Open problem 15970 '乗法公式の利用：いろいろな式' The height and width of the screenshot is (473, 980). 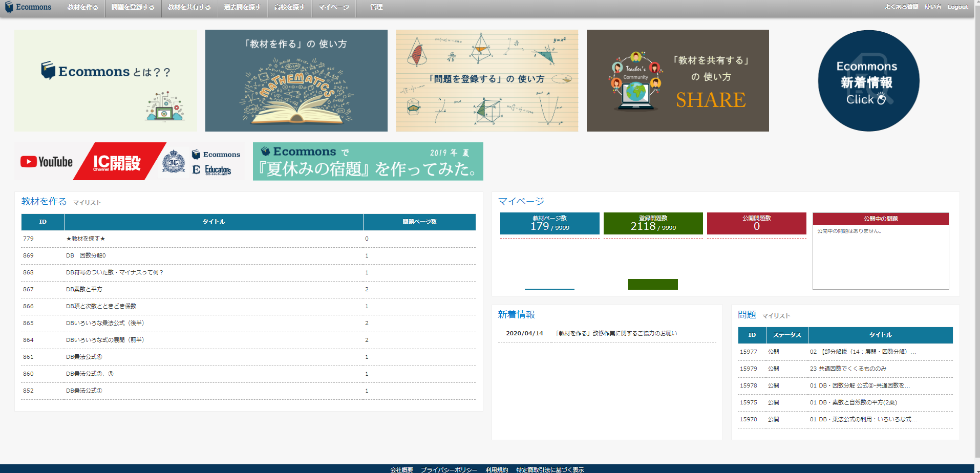pyautogui.click(x=845, y=420)
